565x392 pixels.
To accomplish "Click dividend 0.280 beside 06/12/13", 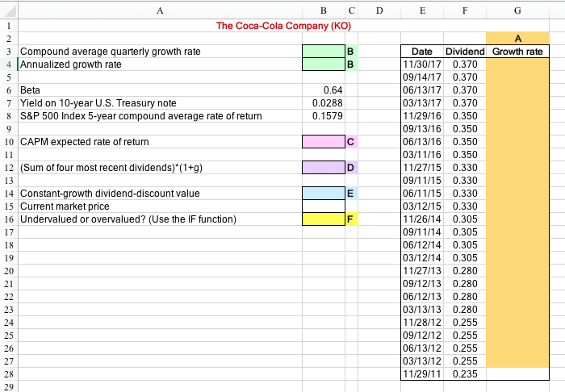I will click(465, 297).
